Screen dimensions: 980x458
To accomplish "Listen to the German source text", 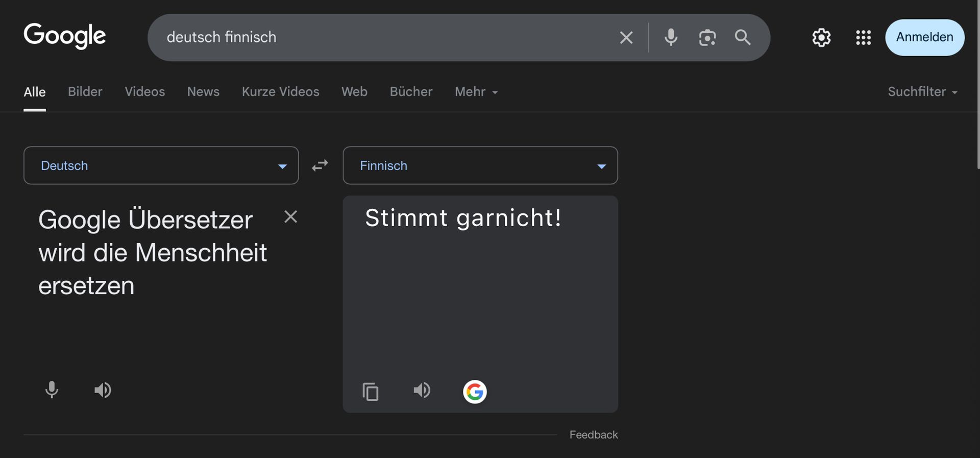I will (x=103, y=390).
